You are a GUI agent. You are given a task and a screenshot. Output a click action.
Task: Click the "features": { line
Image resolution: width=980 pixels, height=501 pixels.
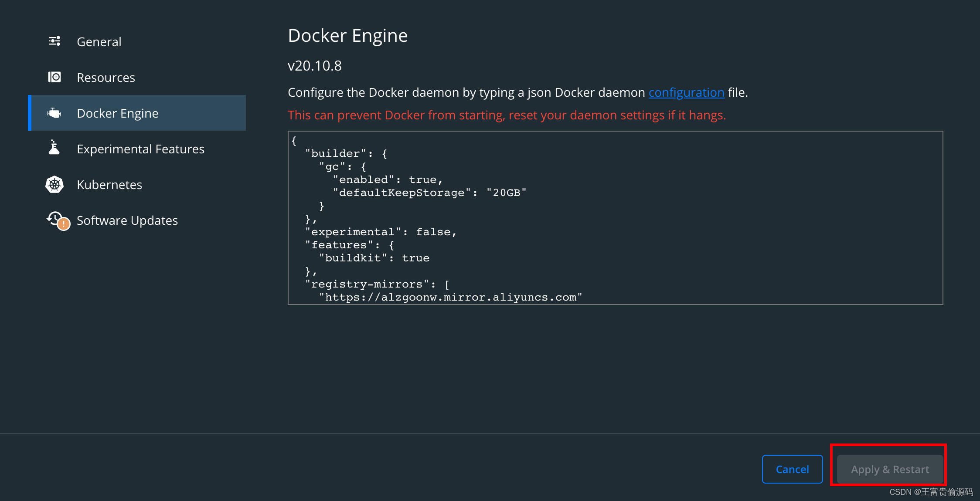pyautogui.click(x=349, y=245)
